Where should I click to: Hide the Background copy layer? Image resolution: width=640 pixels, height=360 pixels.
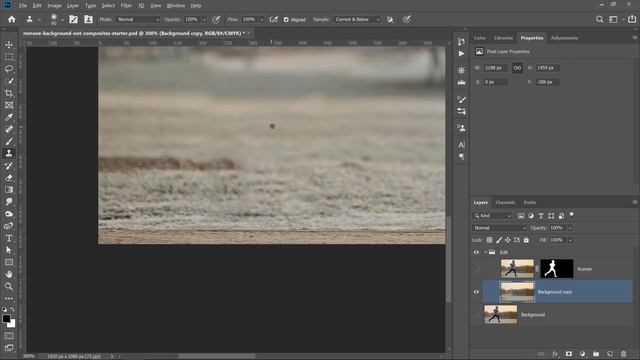(x=476, y=292)
